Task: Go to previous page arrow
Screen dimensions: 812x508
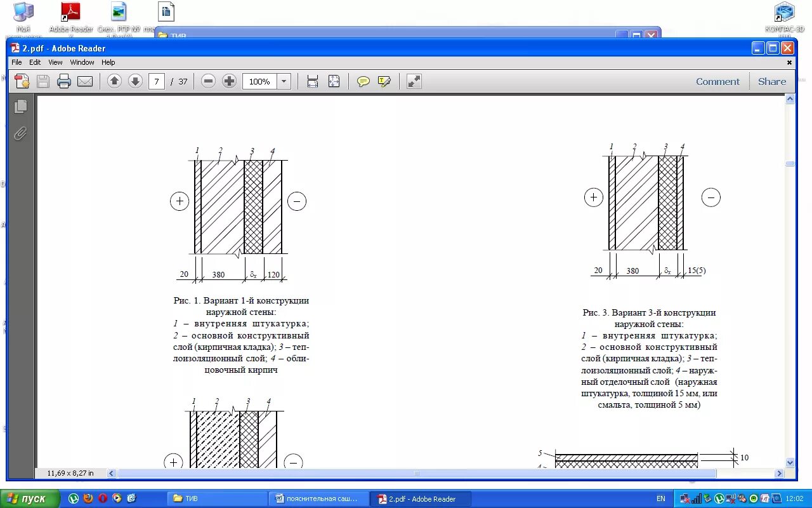Action: click(114, 81)
